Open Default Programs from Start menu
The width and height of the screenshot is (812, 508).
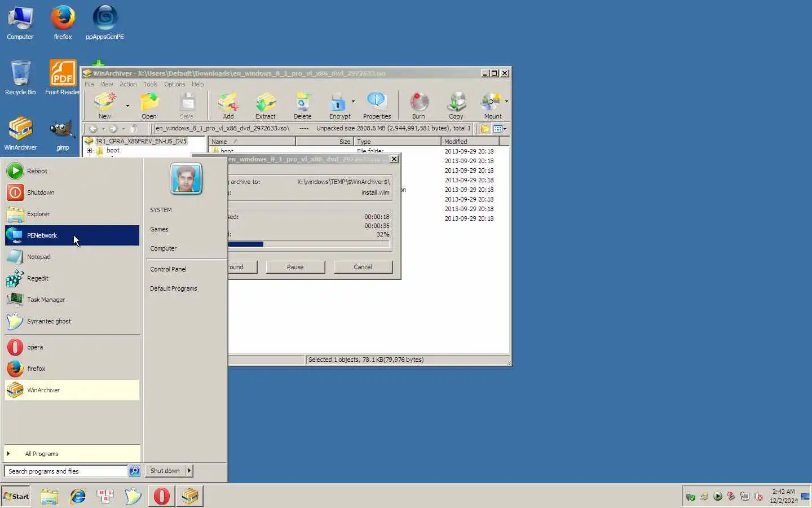click(174, 288)
